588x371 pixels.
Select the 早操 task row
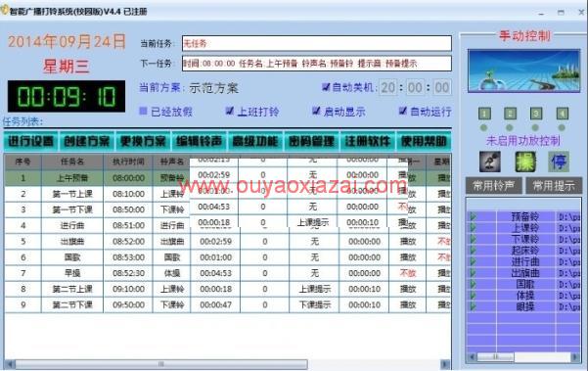(228, 273)
